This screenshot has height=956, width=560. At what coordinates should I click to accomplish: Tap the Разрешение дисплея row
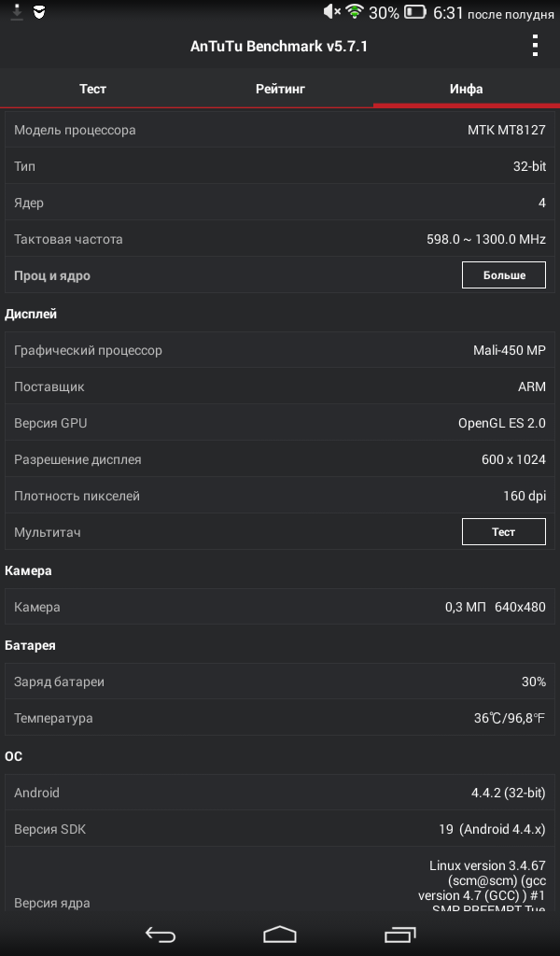point(280,459)
